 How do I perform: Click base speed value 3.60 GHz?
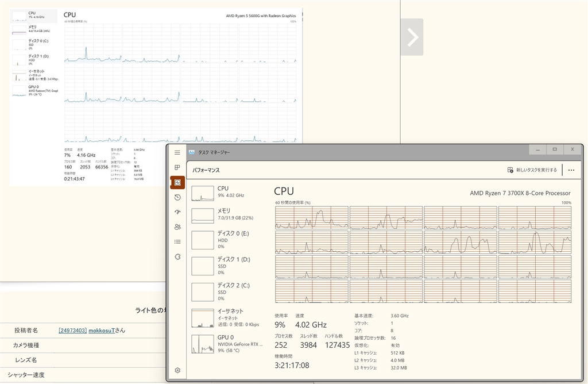[x=400, y=316]
